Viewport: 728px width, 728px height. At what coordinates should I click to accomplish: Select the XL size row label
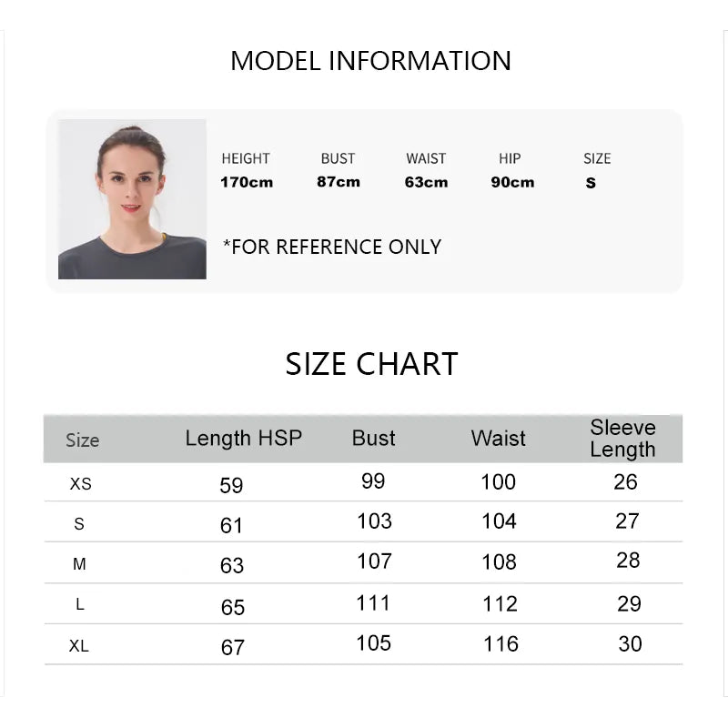79,646
